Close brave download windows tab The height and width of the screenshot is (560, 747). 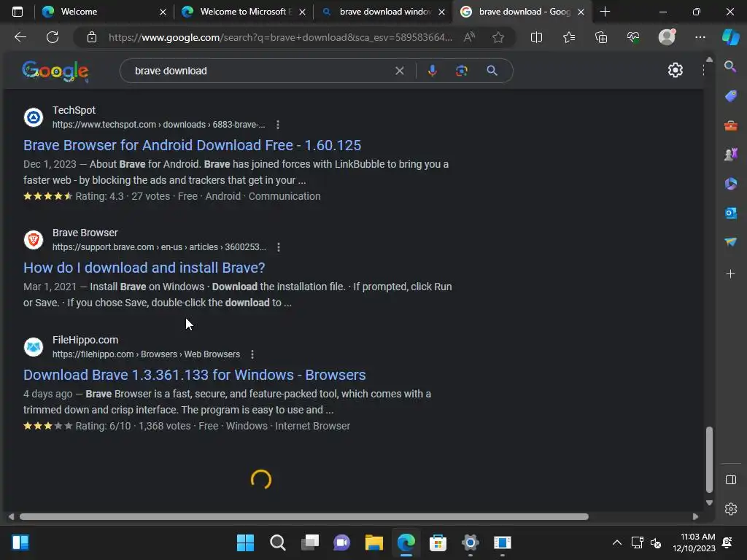click(x=441, y=12)
